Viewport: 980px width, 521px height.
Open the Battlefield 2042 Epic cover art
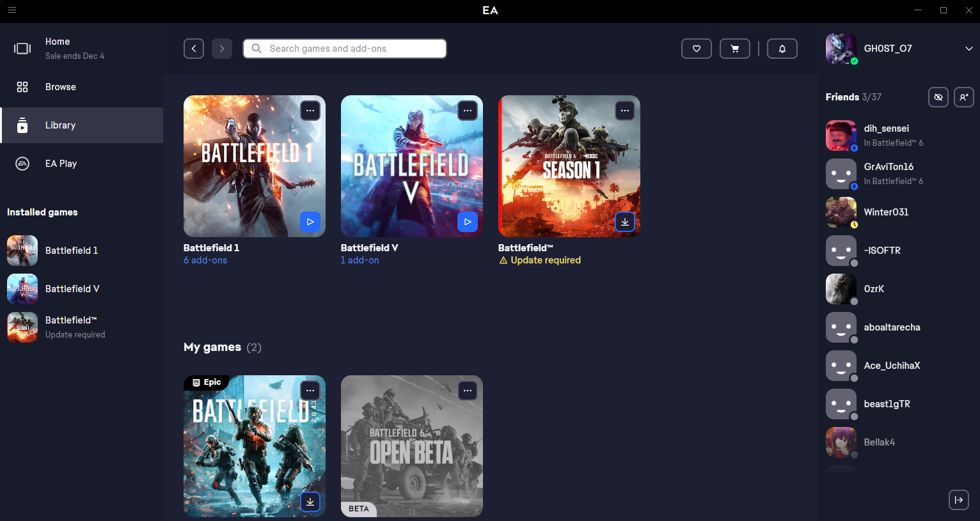coord(255,446)
